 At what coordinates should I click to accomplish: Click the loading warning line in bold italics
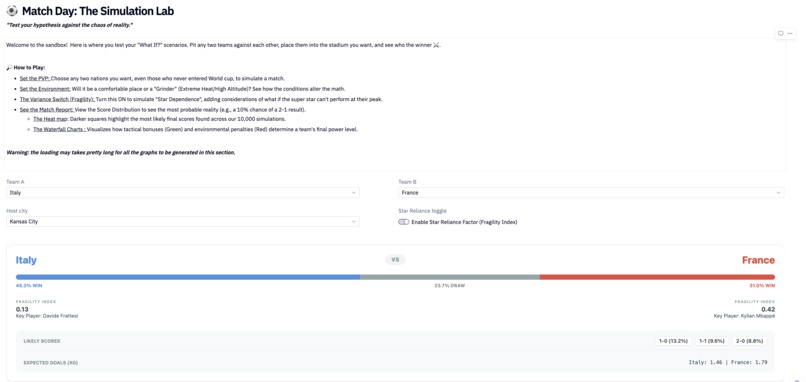tap(121, 153)
